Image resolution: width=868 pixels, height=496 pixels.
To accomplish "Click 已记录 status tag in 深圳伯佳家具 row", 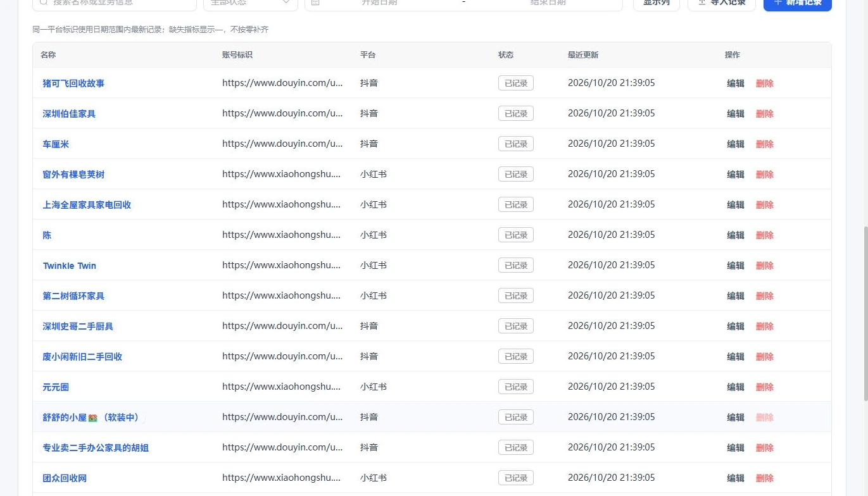I will click(516, 113).
